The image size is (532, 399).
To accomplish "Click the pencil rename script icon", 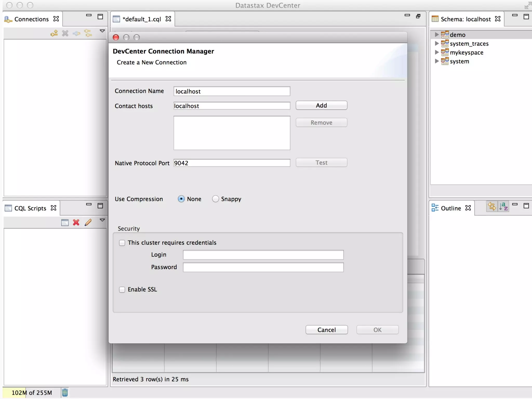I will click(x=88, y=222).
